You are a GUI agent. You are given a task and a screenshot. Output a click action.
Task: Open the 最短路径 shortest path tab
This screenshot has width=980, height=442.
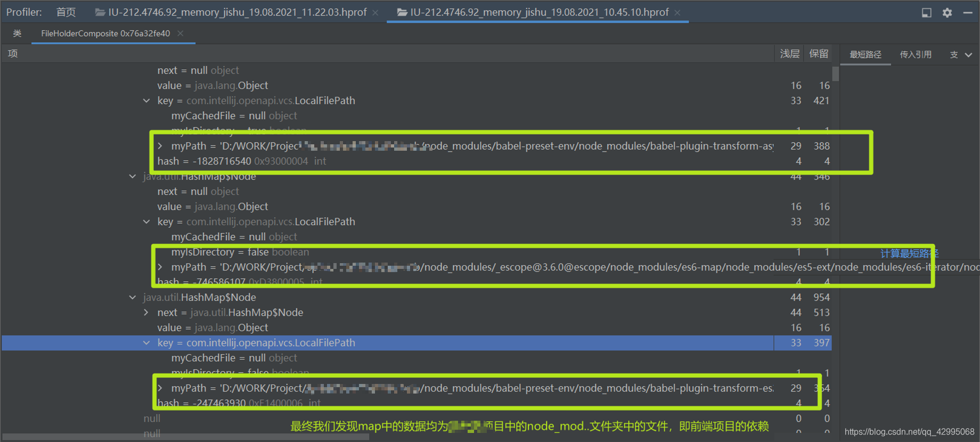pyautogui.click(x=865, y=54)
